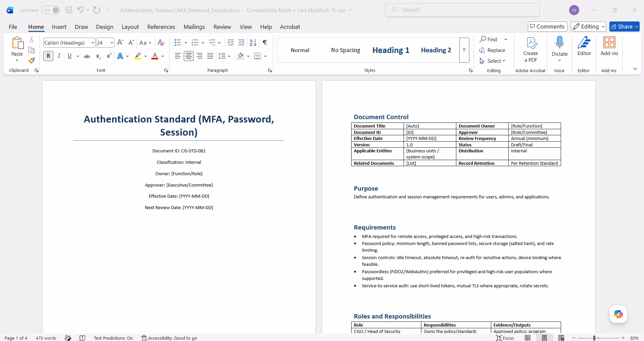Viewport: 644px width, 341px height.
Task: Decrease paragraph indent
Action: click(x=231, y=43)
